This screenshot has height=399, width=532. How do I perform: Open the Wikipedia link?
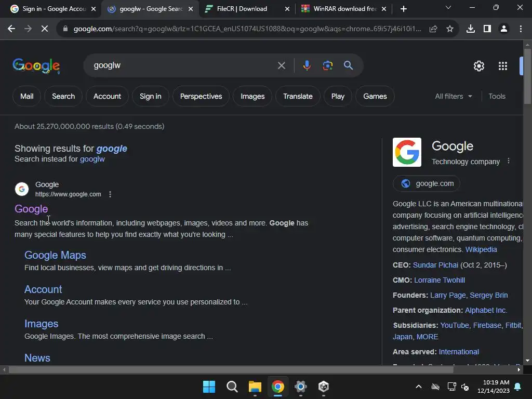click(481, 249)
